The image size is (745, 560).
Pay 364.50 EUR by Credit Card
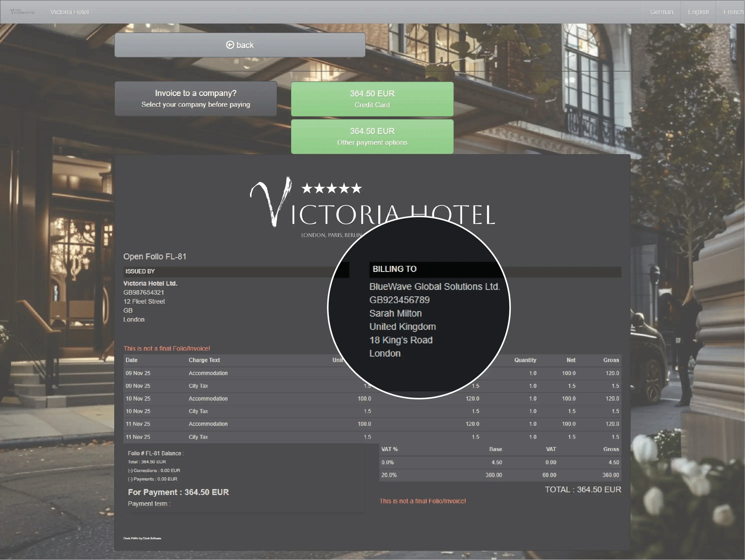tap(372, 99)
